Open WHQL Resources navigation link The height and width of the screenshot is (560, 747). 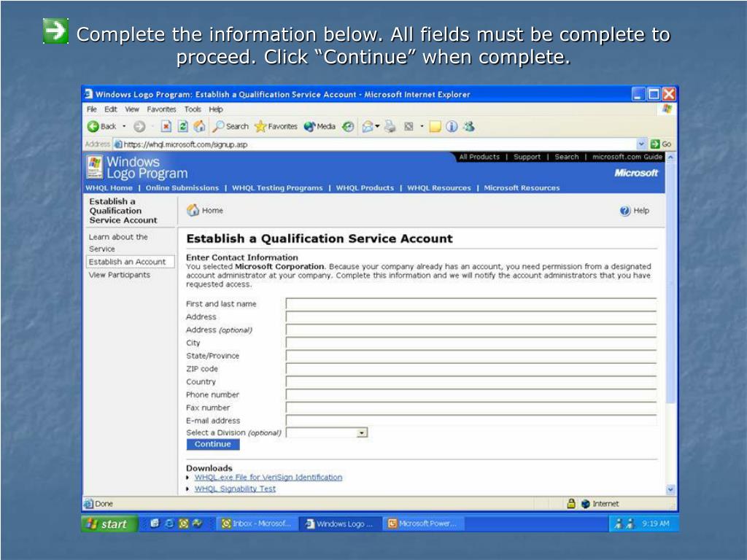coord(438,187)
